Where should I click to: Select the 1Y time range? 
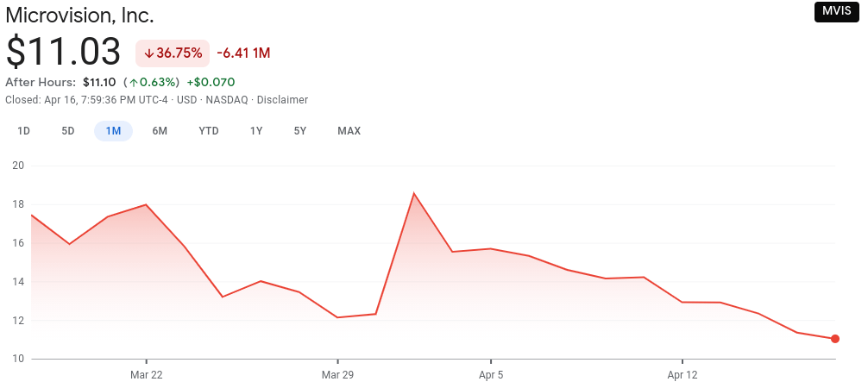(x=256, y=131)
